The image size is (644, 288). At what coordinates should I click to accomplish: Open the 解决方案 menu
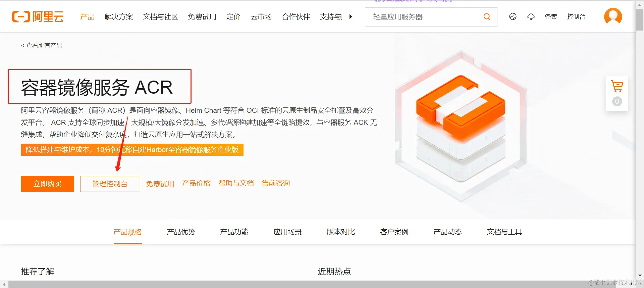click(119, 17)
